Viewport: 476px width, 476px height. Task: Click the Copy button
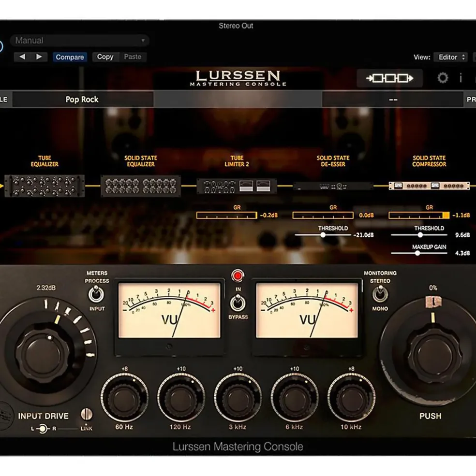(x=105, y=57)
